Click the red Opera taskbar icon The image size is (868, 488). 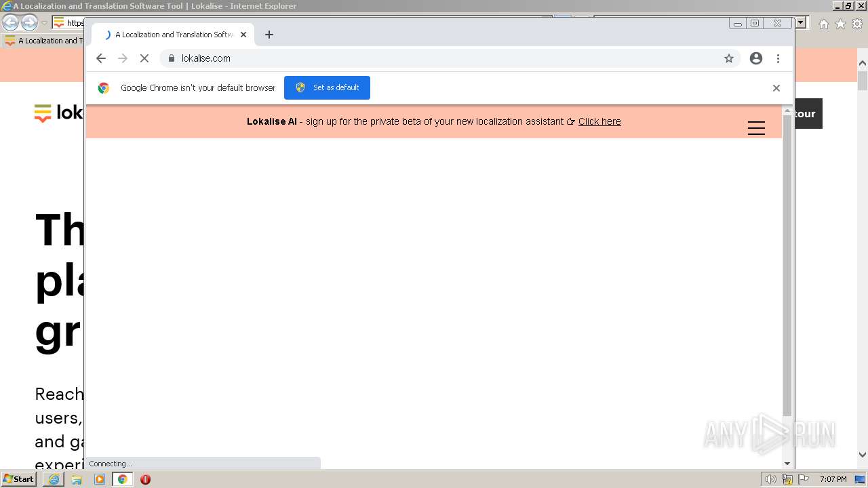145,479
